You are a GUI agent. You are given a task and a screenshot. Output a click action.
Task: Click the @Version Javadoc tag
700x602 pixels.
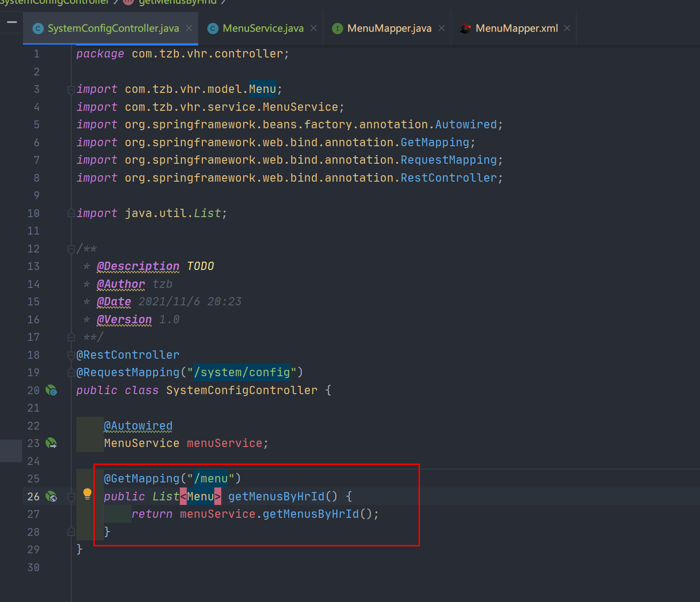click(x=124, y=320)
